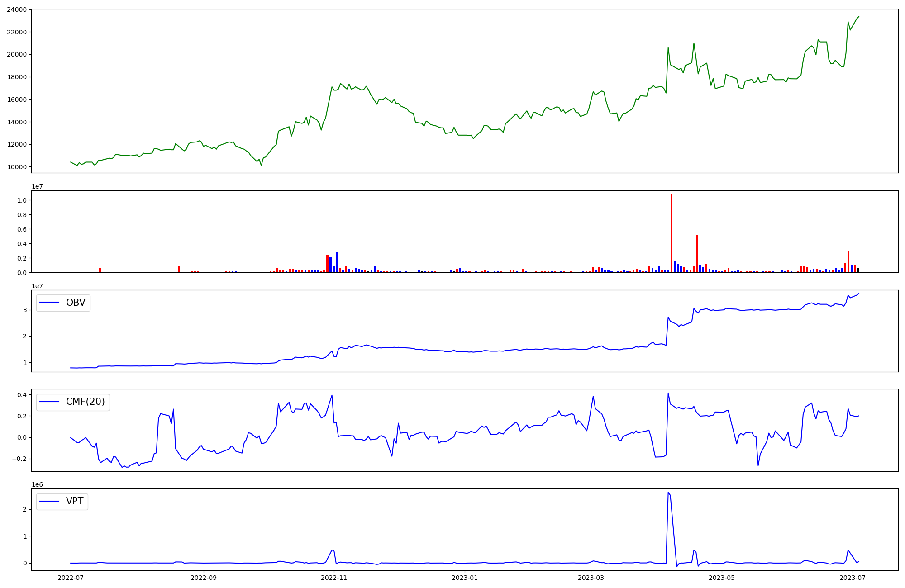Click the VPT spike peak

click(x=668, y=493)
